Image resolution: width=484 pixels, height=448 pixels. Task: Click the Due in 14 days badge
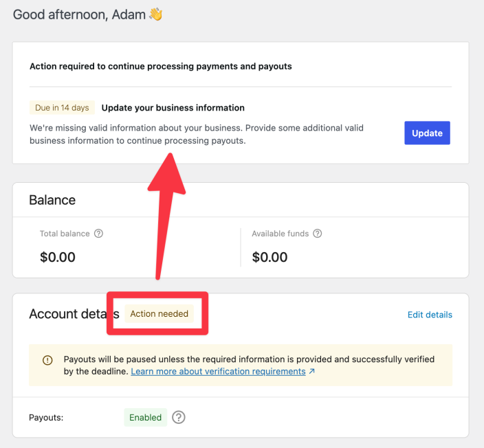tap(62, 108)
